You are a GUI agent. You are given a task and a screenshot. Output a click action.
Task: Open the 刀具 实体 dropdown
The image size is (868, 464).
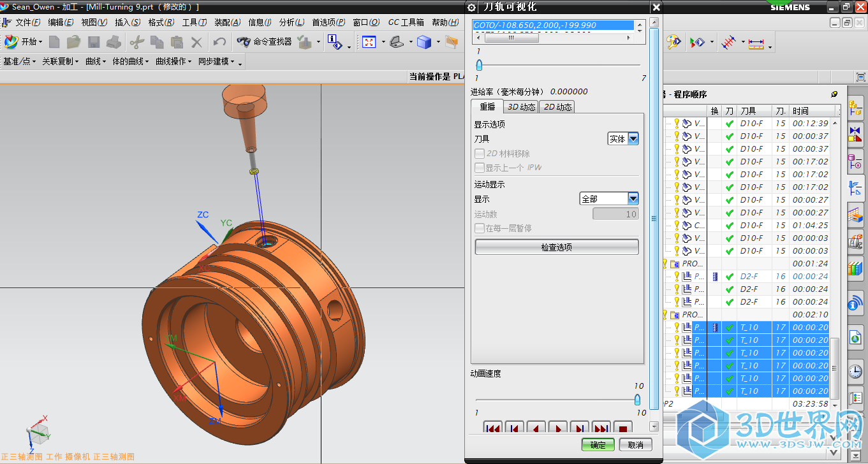coord(623,138)
